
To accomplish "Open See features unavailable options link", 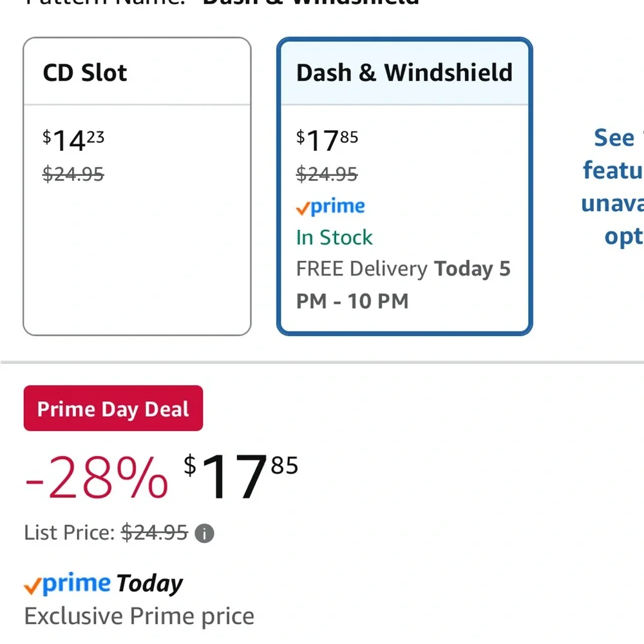I will pyautogui.click(x=612, y=187).
